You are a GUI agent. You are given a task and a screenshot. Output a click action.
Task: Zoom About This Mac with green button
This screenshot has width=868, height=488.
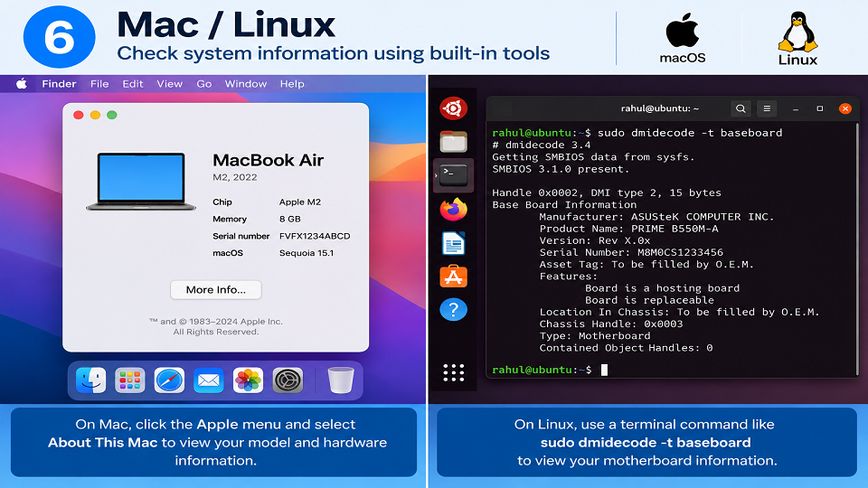(x=112, y=115)
